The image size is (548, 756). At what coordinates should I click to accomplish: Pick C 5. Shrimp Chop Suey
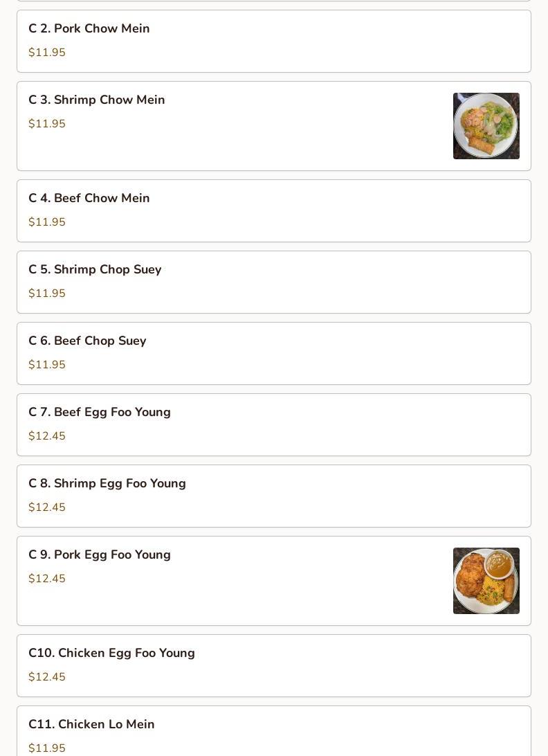[x=274, y=282]
